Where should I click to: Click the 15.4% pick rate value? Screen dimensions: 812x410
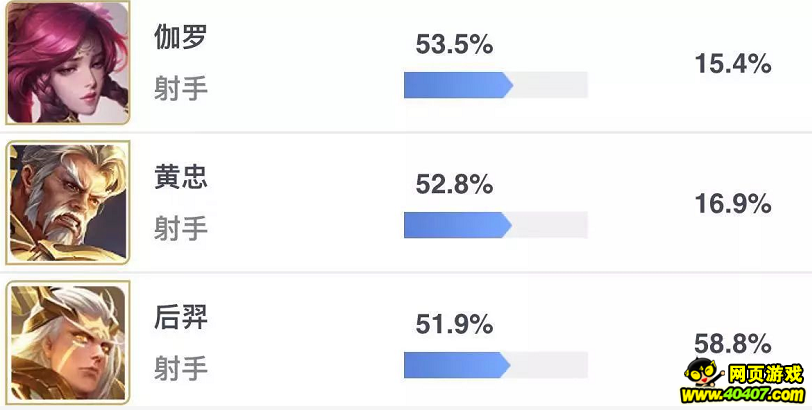(733, 64)
